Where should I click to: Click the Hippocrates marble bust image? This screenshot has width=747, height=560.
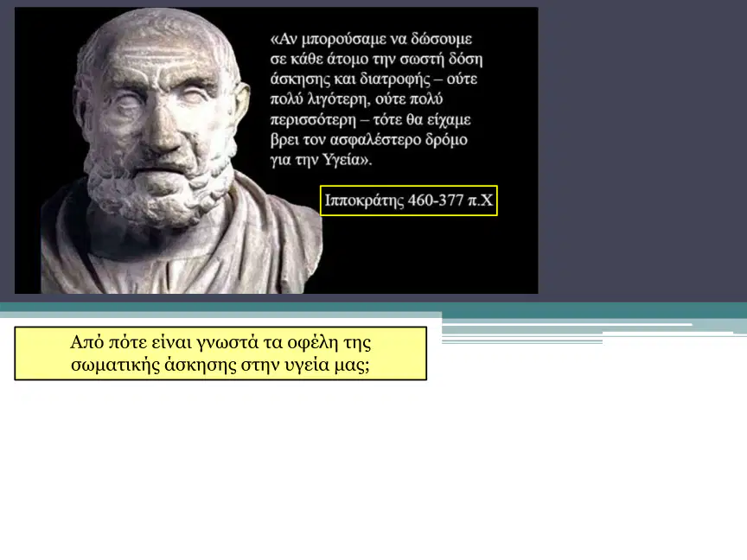tap(182, 151)
